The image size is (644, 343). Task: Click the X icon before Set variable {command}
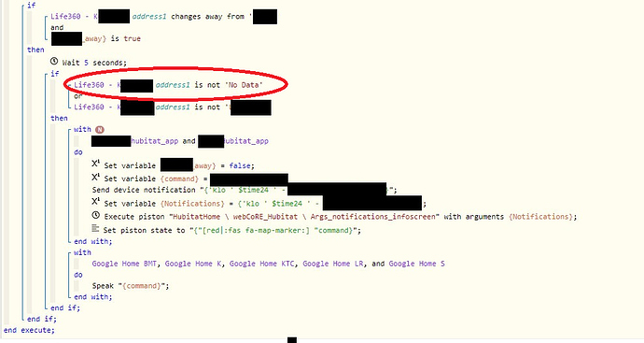click(x=96, y=178)
